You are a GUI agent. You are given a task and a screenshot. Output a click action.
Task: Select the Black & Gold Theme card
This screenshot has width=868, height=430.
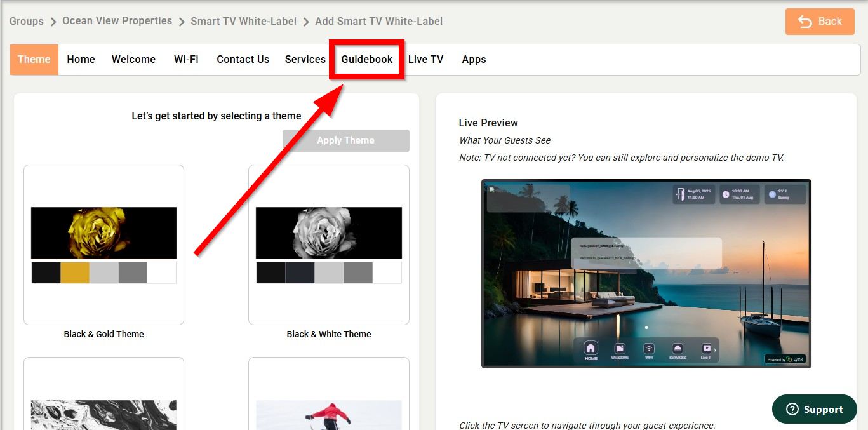(103, 245)
